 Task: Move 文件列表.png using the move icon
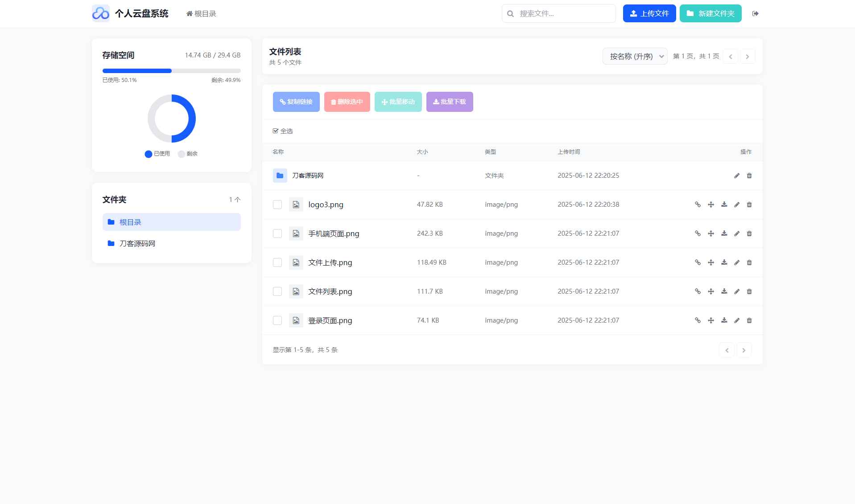tap(711, 291)
